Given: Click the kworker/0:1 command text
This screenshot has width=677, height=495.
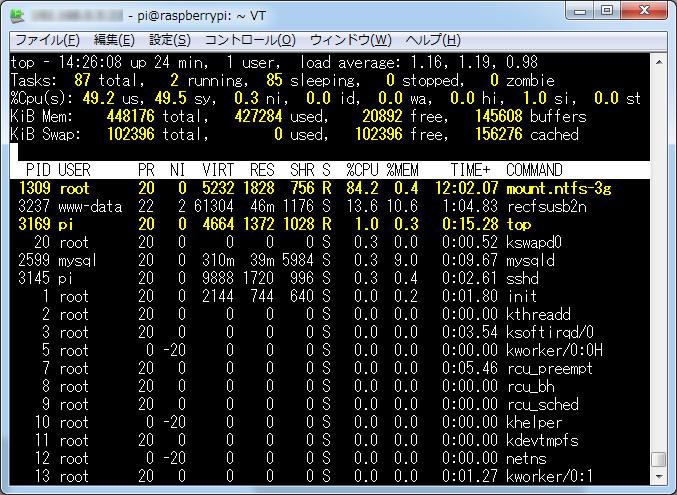Looking at the screenshot, I should (x=549, y=476).
